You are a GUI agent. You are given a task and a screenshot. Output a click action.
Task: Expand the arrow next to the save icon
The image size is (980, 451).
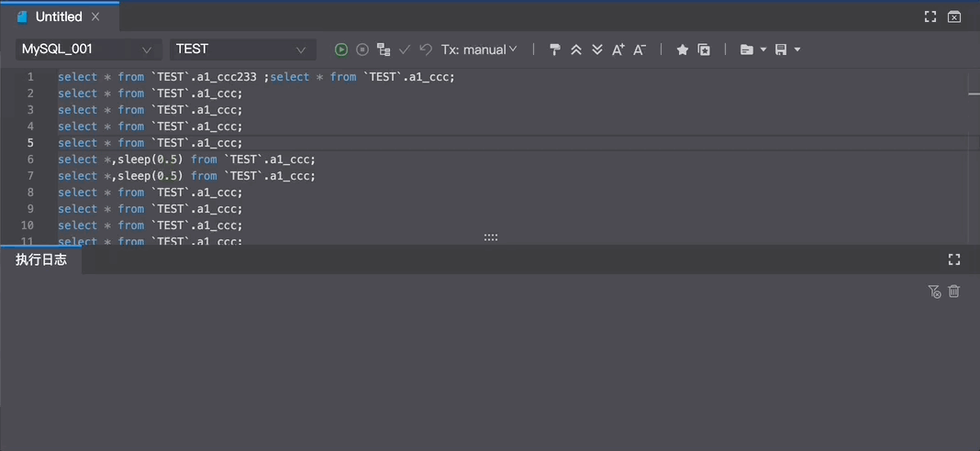pyautogui.click(x=796, y=50)
